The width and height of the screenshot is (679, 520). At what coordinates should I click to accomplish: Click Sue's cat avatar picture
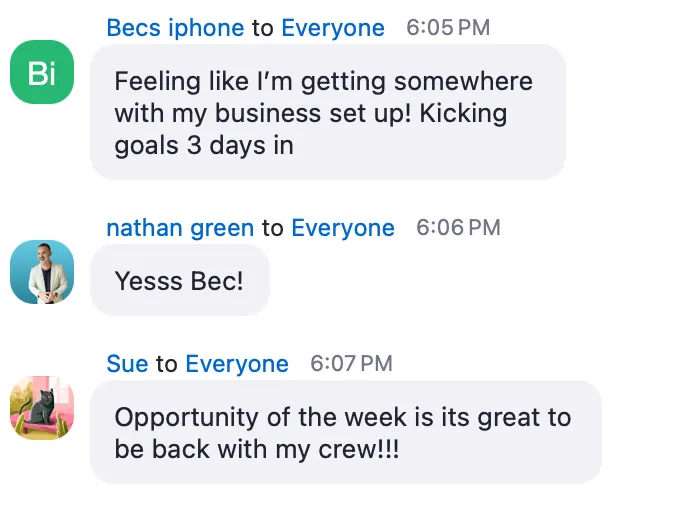tap(42, 408)
